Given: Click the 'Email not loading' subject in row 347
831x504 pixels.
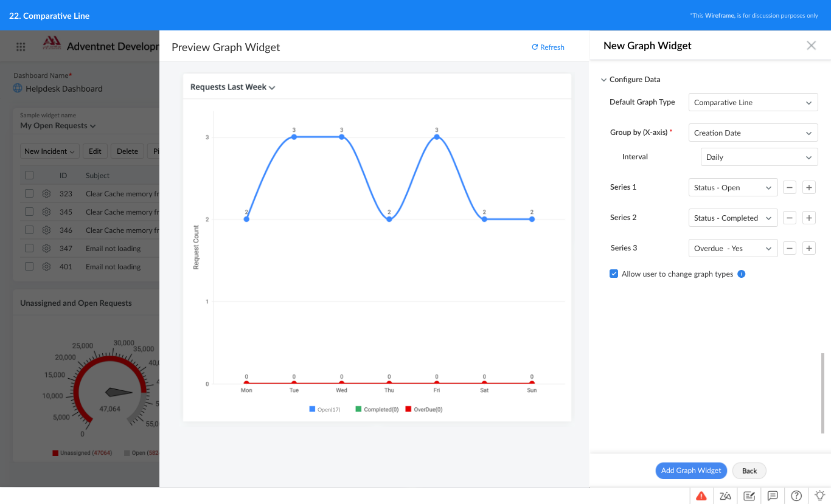Looking at the screenshot, I should pyautogui.click(x=113, y=249).
